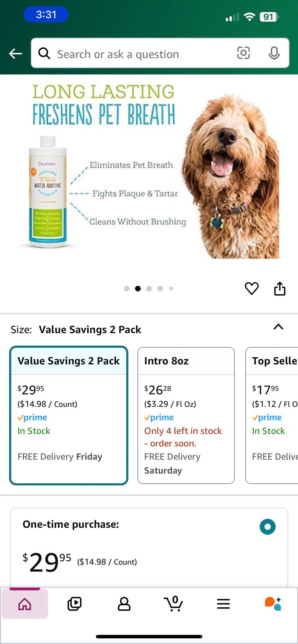Select Value Savings 2 Pack option
Screen dimensions: 298x644
69,415
